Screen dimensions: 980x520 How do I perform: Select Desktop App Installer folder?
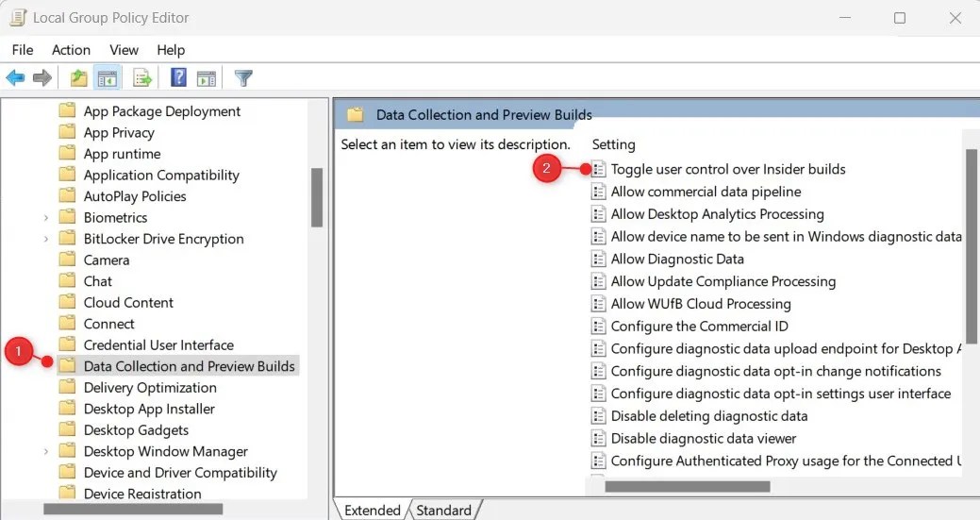pos(149,409)
